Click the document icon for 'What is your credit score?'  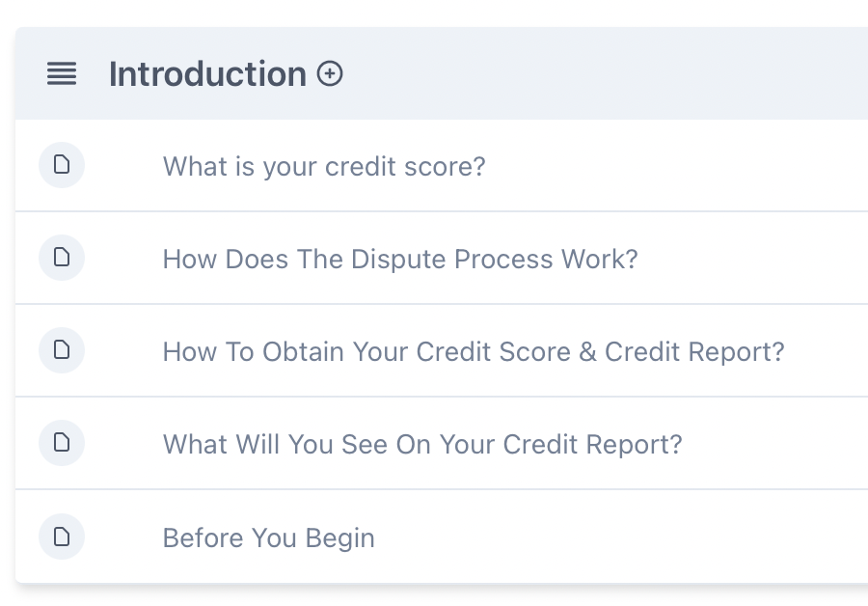click(x=62, y=165)
